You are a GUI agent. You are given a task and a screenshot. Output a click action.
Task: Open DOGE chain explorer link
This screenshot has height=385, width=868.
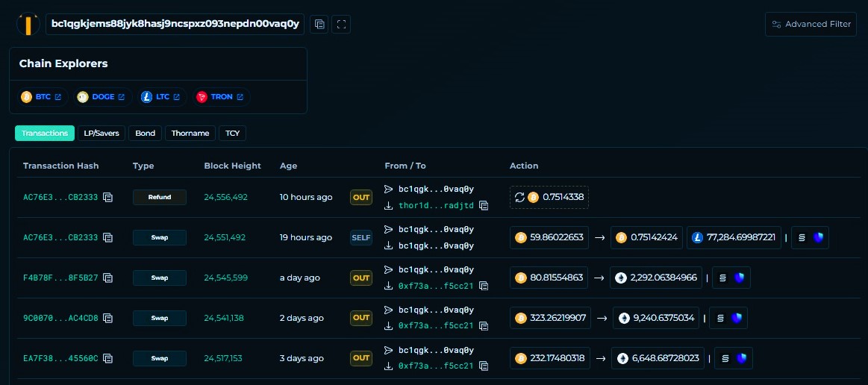102,97
